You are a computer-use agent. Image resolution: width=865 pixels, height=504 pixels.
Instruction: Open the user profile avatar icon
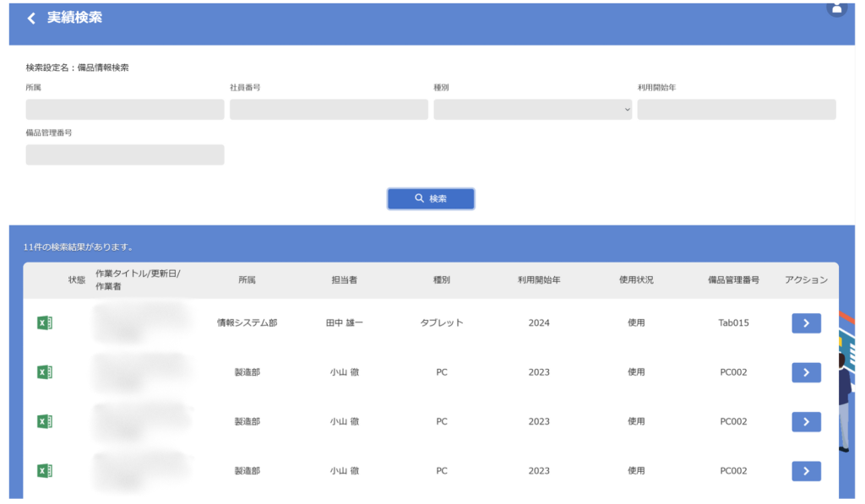(x=836, y=8)
